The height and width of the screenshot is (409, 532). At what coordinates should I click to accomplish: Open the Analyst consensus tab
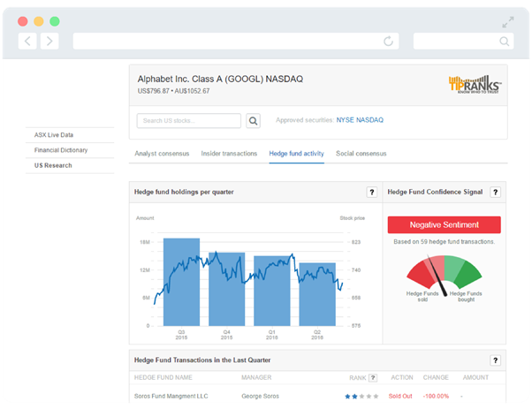point(162,154)
